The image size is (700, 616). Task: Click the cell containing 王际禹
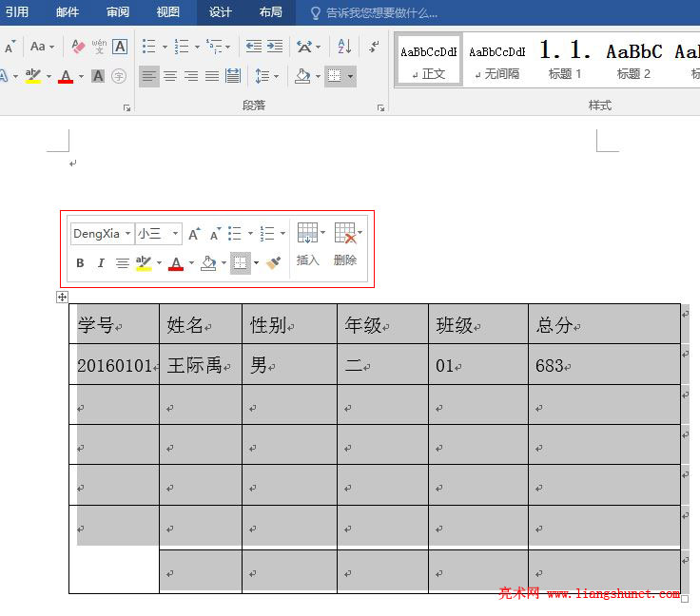[x=201, y=364]
